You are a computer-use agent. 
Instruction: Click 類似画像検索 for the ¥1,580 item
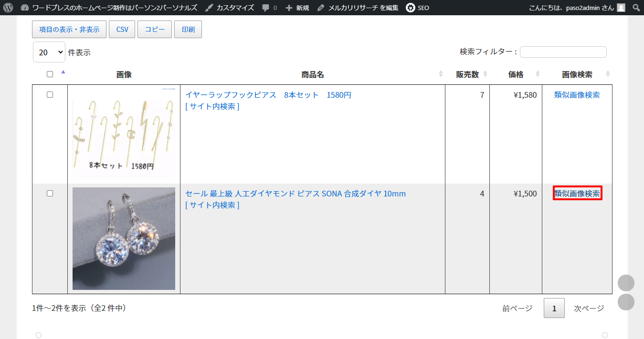[577, 95]
